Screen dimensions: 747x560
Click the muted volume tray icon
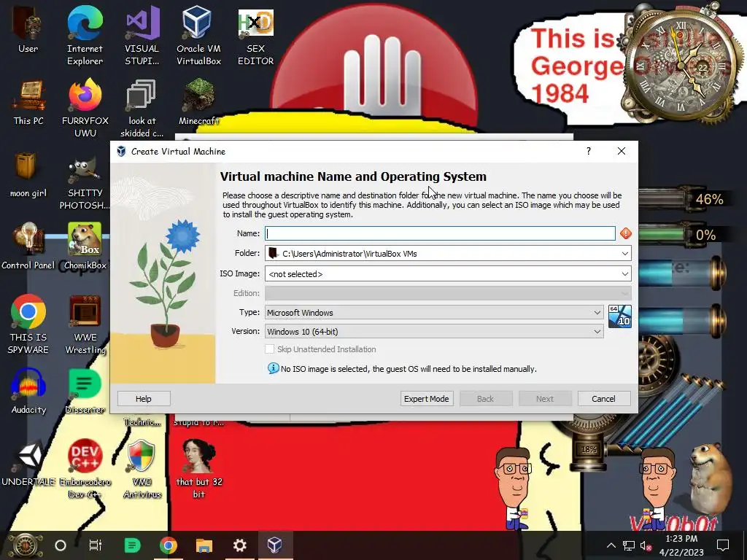[646, 545]
